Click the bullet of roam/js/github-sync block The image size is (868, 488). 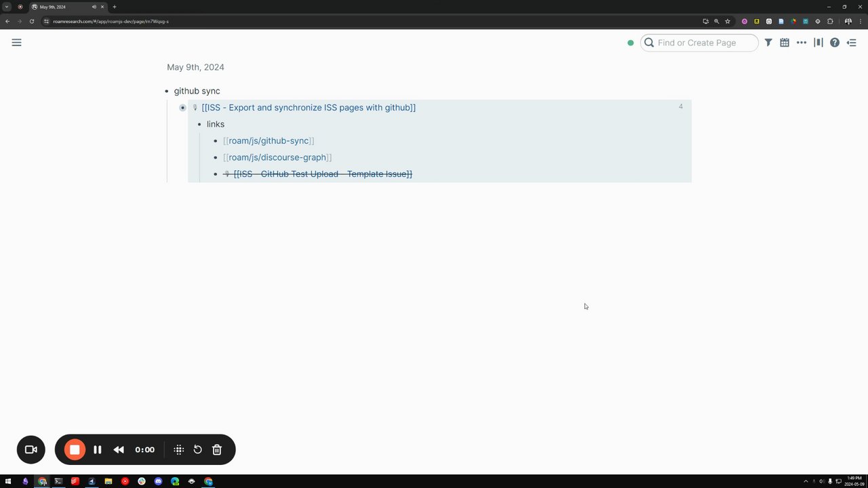point(216,141)
